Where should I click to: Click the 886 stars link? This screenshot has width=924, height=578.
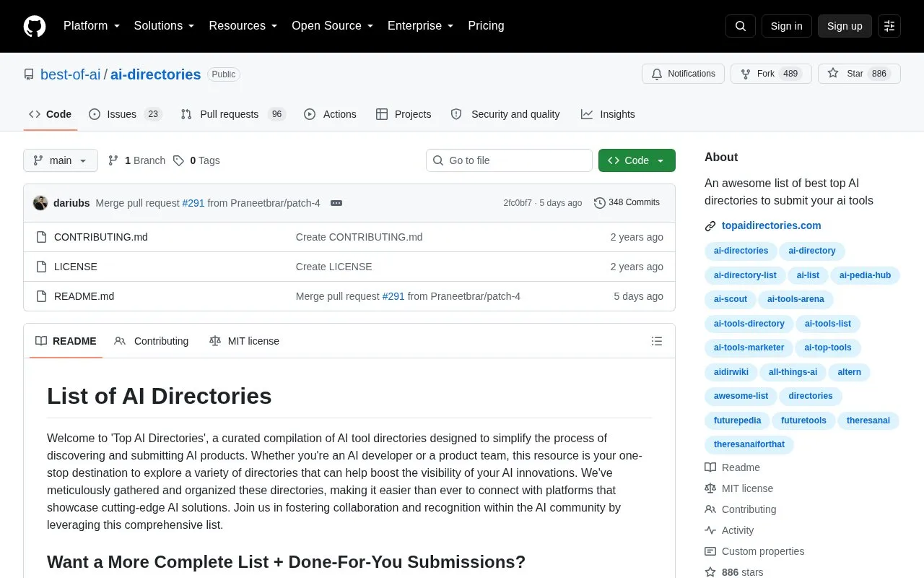pos(734,572)
